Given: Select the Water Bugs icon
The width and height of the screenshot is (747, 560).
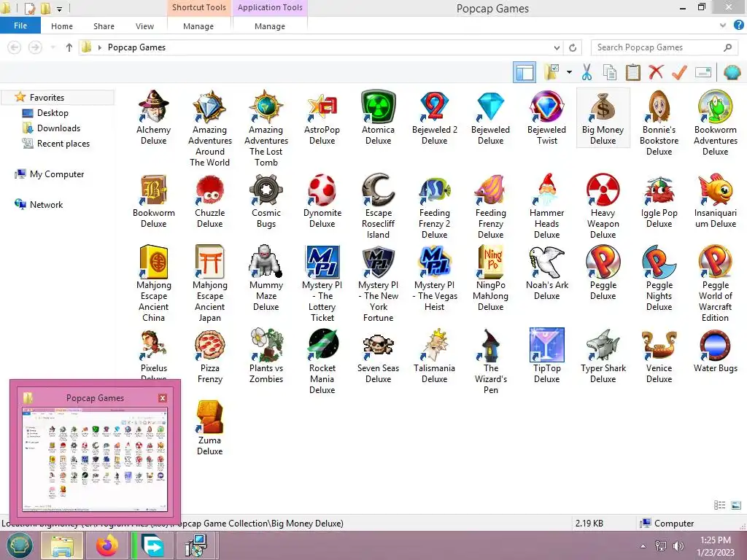Looking at the screenshot, I should pyautogui.click(x=716, y=345).
